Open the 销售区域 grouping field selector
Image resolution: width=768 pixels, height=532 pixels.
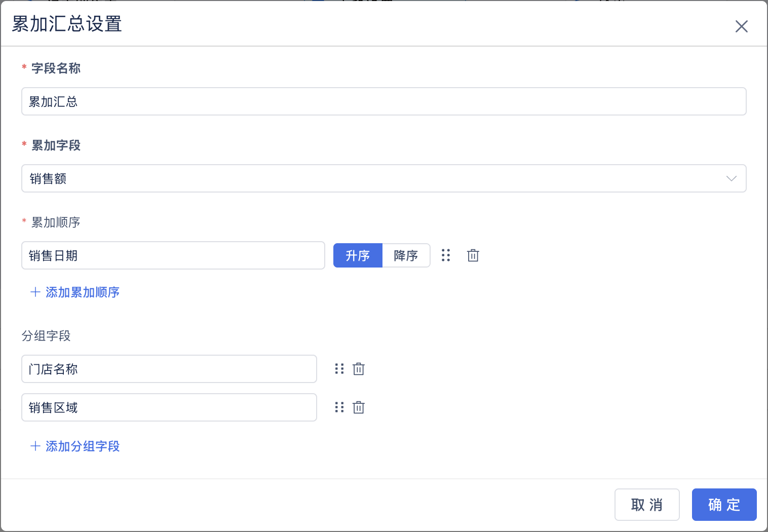[169, 407]
